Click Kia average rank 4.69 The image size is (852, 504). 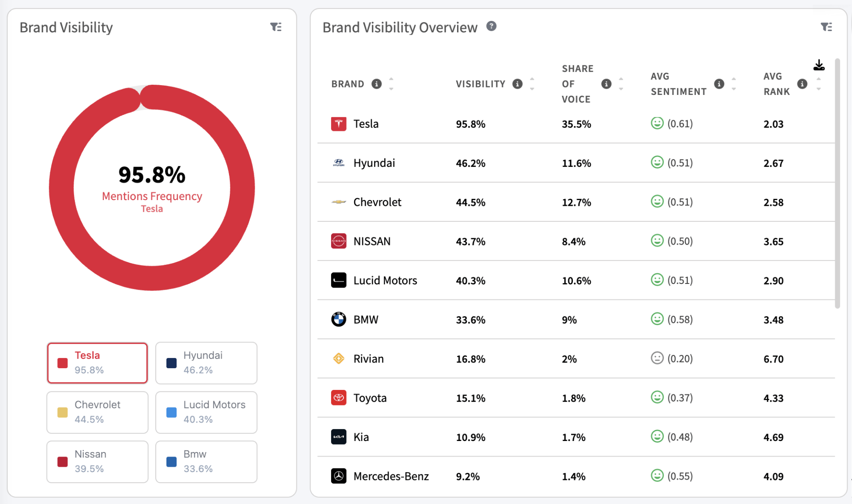pos(773,437)
